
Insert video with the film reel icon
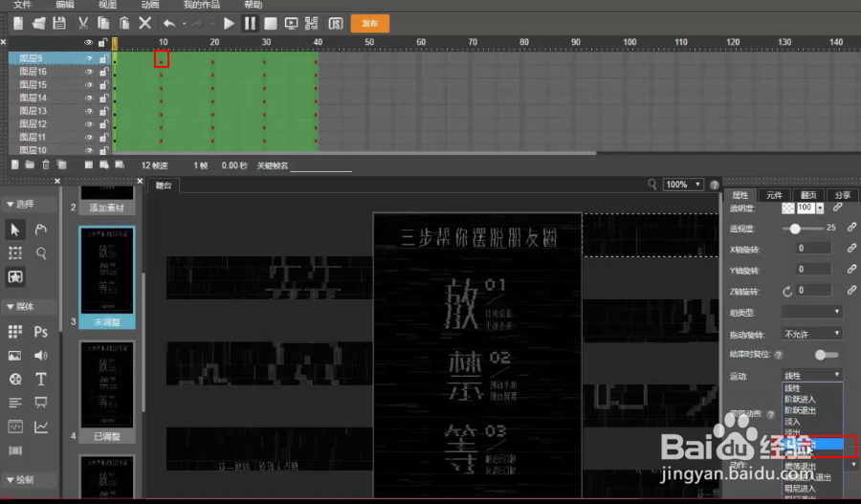click(x=14, y=380)
